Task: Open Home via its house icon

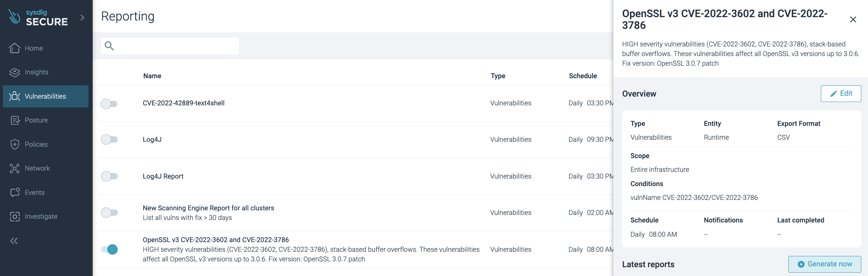Action: (x=15, y=48)
